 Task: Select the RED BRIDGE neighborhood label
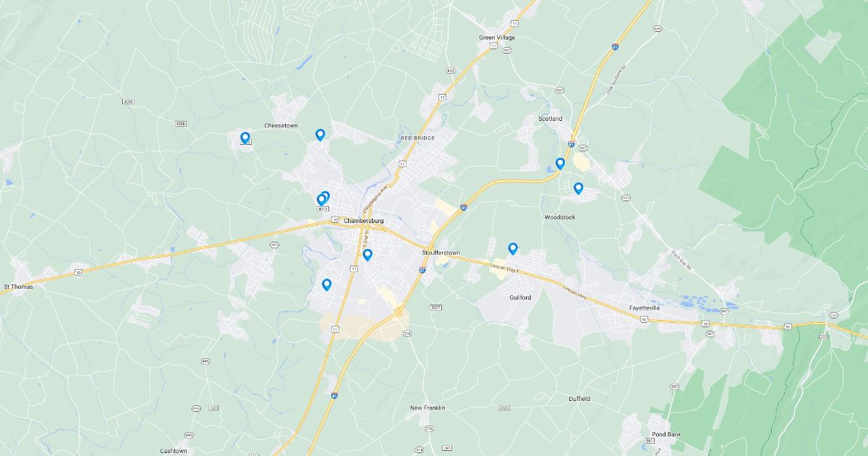(417, 138)
